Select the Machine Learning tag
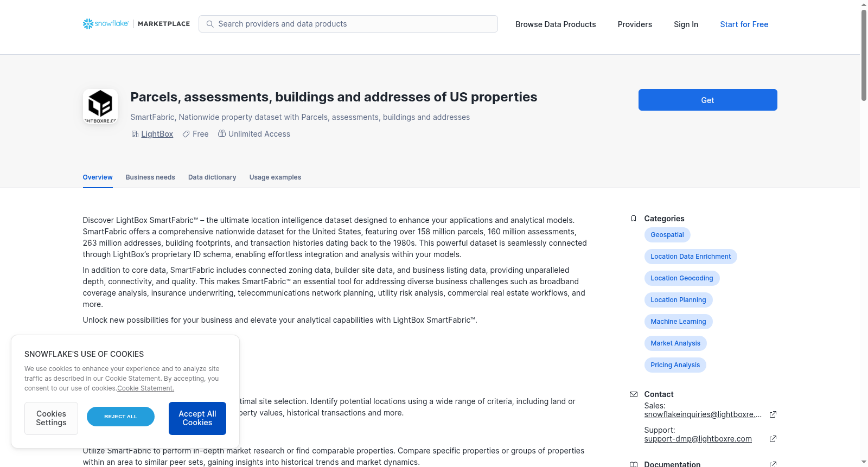The width and height of the screenshot is (868, 467). pos(678,322)
